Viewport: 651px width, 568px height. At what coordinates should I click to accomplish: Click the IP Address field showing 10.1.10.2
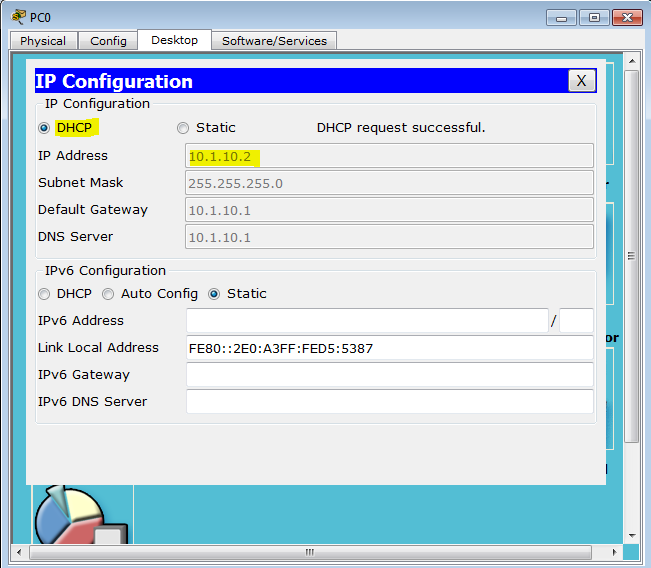pos(389,156)
